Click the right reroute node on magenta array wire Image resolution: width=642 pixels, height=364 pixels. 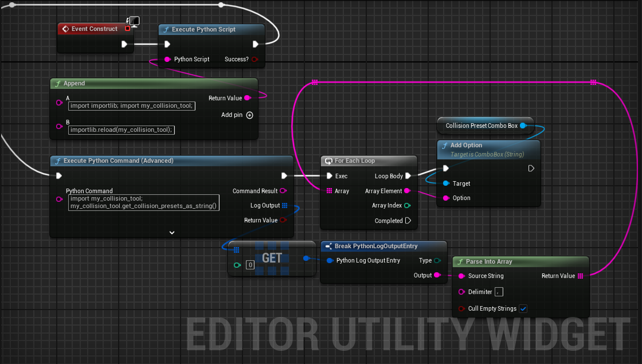tap(593, 83)
